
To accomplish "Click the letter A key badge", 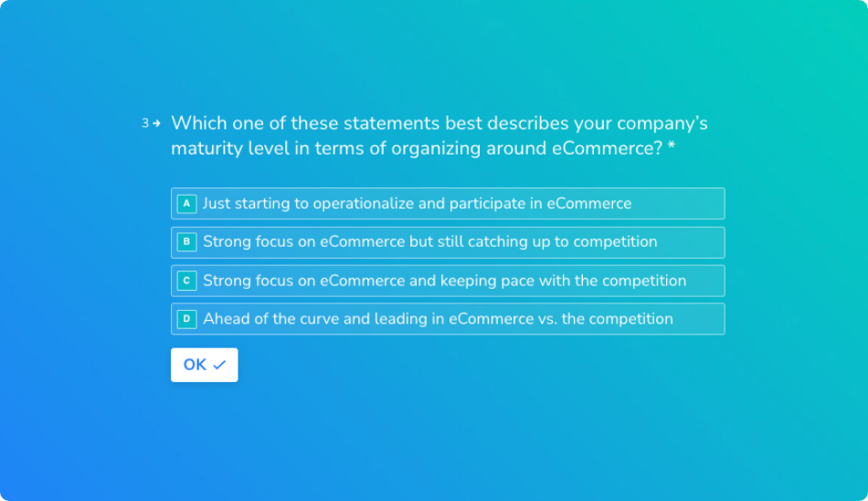I will (186, 203).
